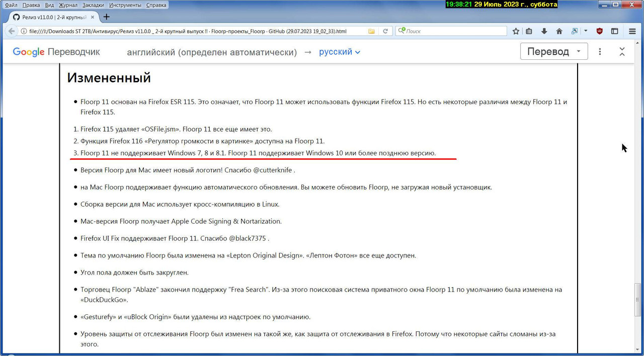
Task: Open the Правка menu
Action: pyautogui.click(x=31, y=5)
